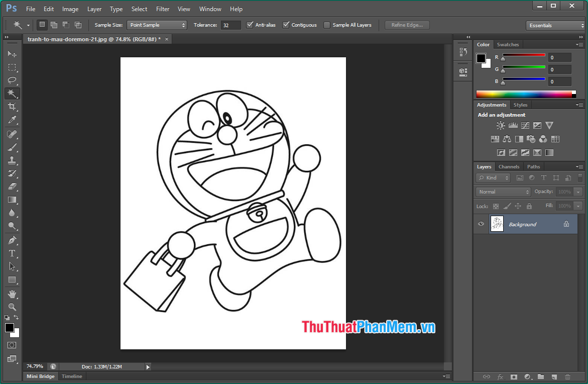Select the History Brush tool
This screenshot has width=588, height=384.
(x=12, y=173)
